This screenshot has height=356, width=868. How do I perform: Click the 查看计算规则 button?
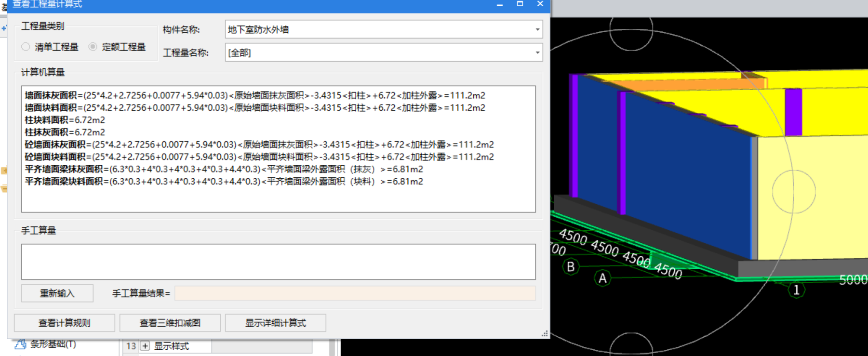click(65, 323)
